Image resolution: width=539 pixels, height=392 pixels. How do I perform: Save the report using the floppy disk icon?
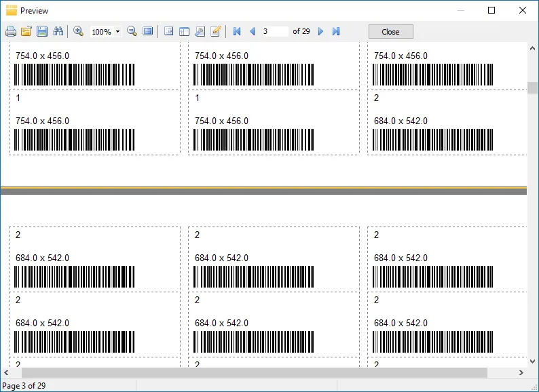(x=42, y=31)
